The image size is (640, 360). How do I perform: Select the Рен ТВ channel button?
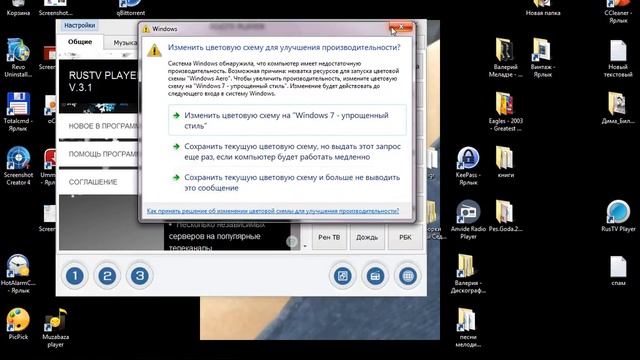tap(329, 237)
